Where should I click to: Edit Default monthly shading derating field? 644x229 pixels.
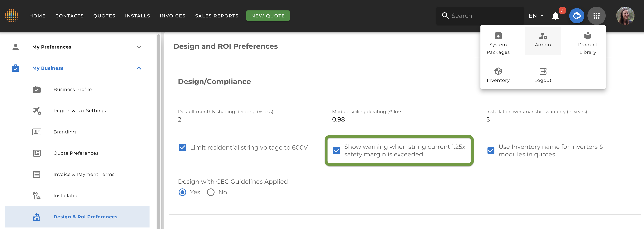click(x=250, y=119)
